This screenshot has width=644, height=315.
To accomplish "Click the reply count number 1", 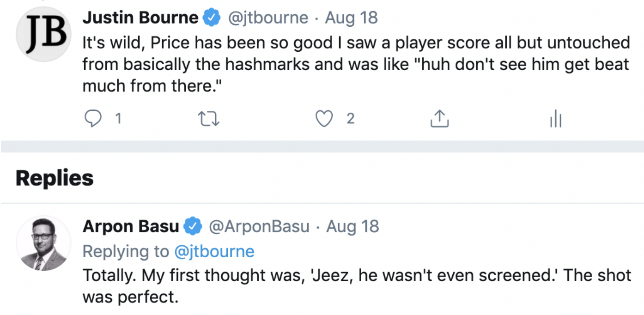I will coord(118,119).
